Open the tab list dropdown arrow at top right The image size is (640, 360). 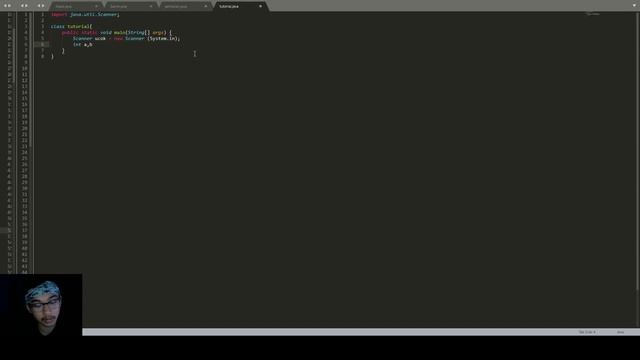pos(635,6)
